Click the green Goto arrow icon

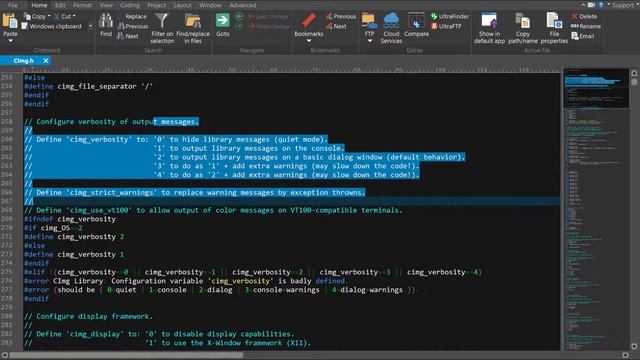[222, 20]
